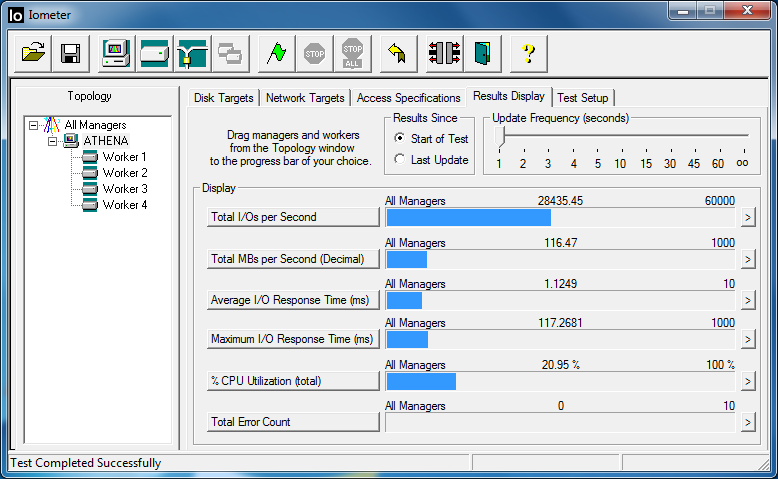Select Worker 4 label in Topology tree

(125, 205)
